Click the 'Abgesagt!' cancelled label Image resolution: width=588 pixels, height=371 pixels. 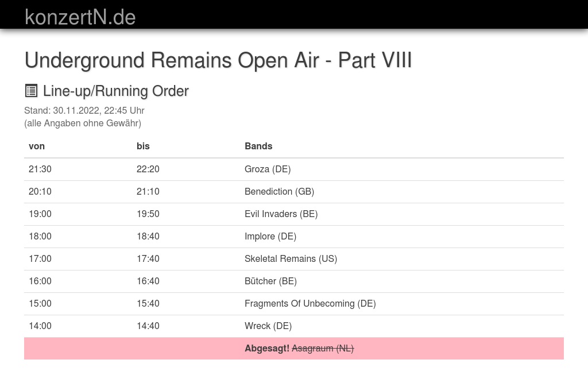click(267, 349)
